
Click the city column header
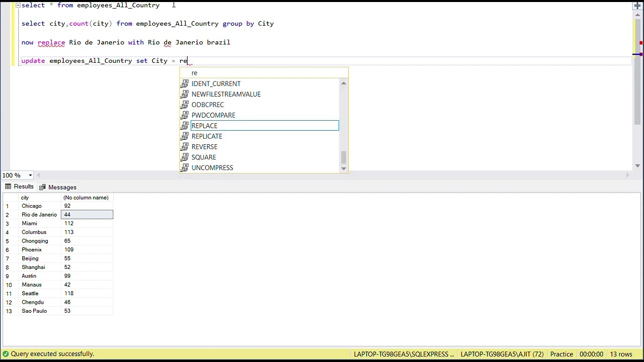click(x=40, y=198)
